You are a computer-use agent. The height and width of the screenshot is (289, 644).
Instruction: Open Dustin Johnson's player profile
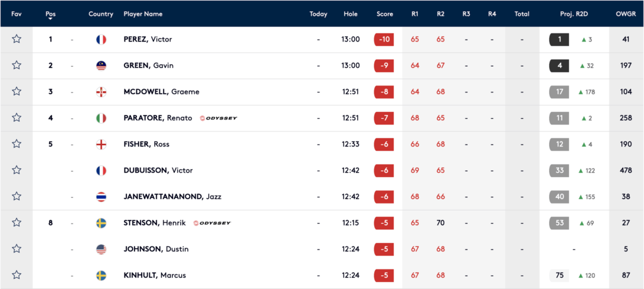point(156,249)
